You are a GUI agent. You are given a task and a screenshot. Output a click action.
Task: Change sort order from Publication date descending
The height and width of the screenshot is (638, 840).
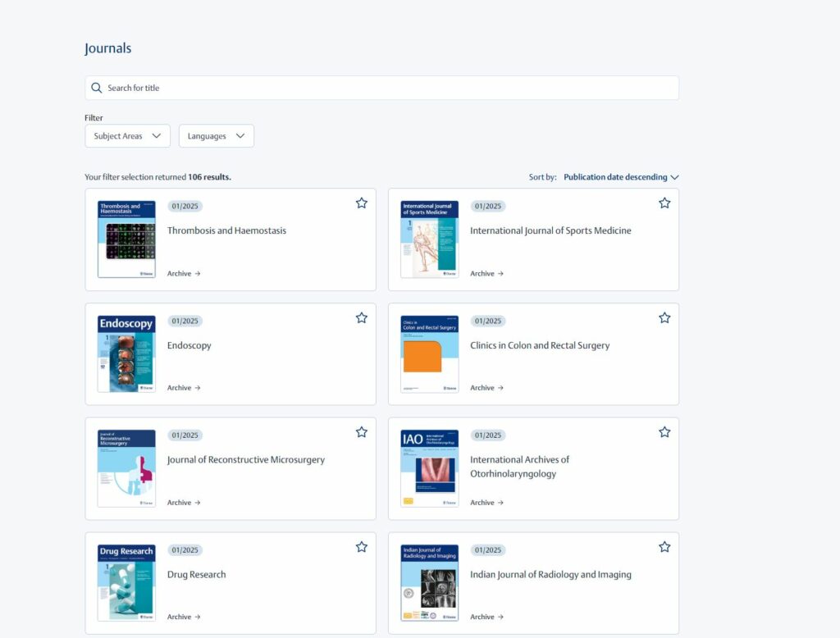tap(621, 177)
